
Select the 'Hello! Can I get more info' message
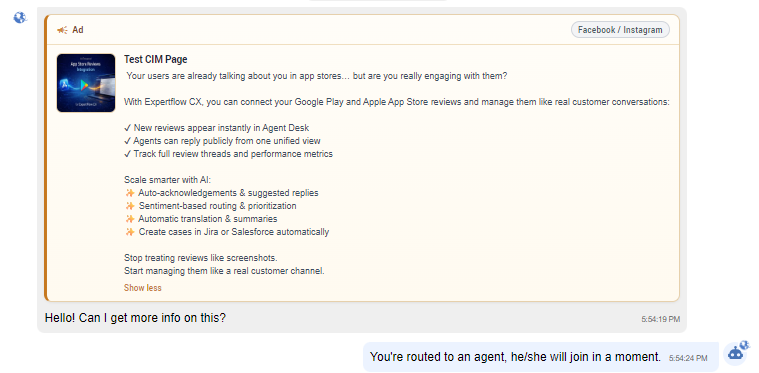[x=135, y=318]
